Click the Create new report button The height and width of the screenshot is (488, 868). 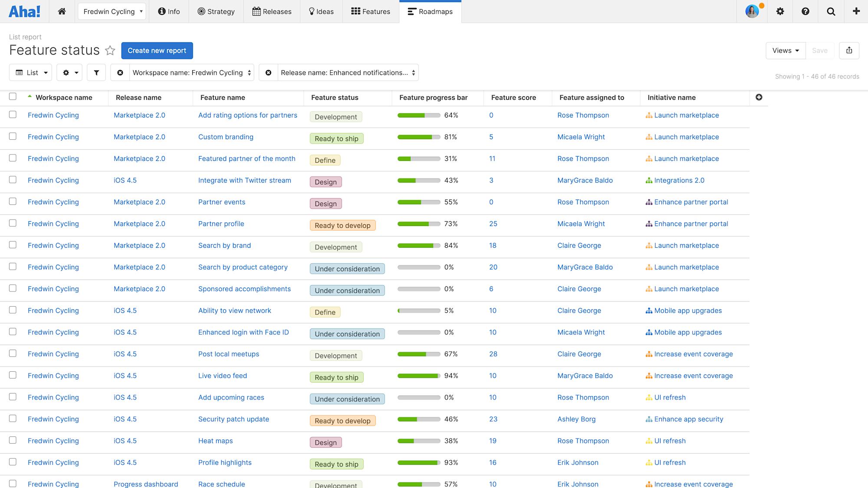(x=157, y=50)
